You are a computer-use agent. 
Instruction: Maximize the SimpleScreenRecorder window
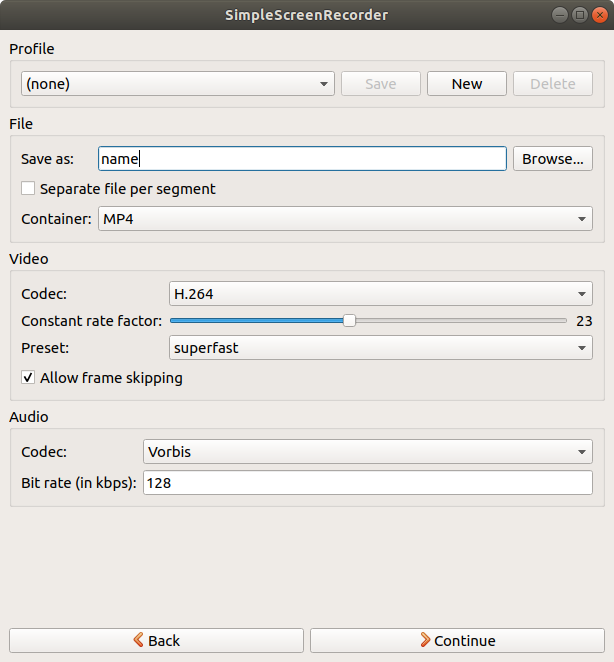(580, 15)
